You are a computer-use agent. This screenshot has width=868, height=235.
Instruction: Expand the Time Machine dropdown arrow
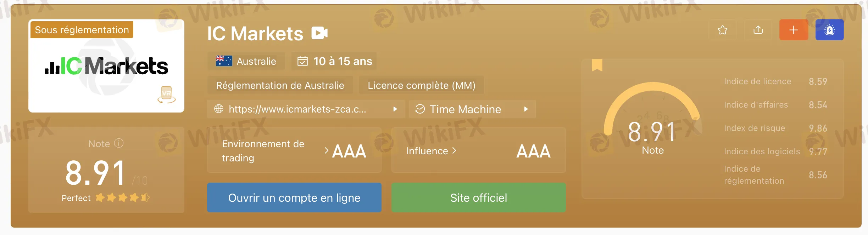pos(526,109)
